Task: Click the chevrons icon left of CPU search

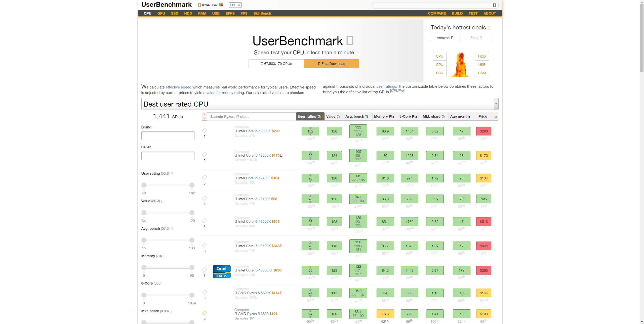Action: [x=204, y=117]
